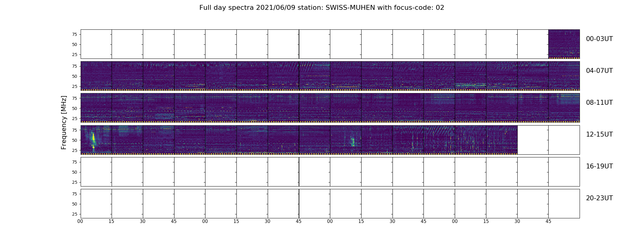Click the 75 tick of the 12-15UT row

(75, 130)
